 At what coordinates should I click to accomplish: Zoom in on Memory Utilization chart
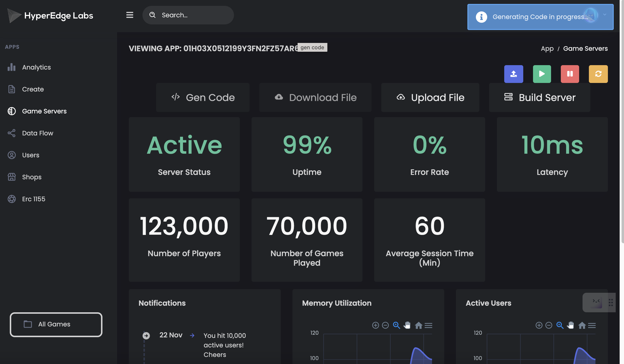[375, 325]
